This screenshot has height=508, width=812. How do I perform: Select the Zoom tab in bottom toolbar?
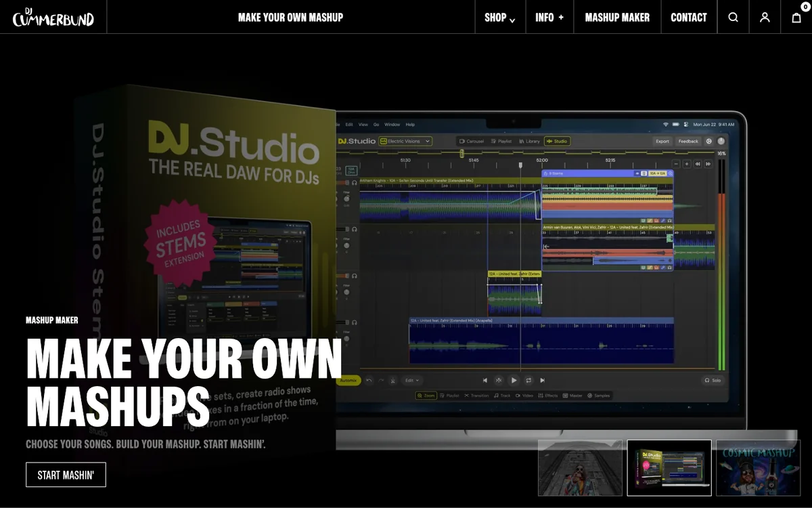pyautogui.click(x=426, y=396)
